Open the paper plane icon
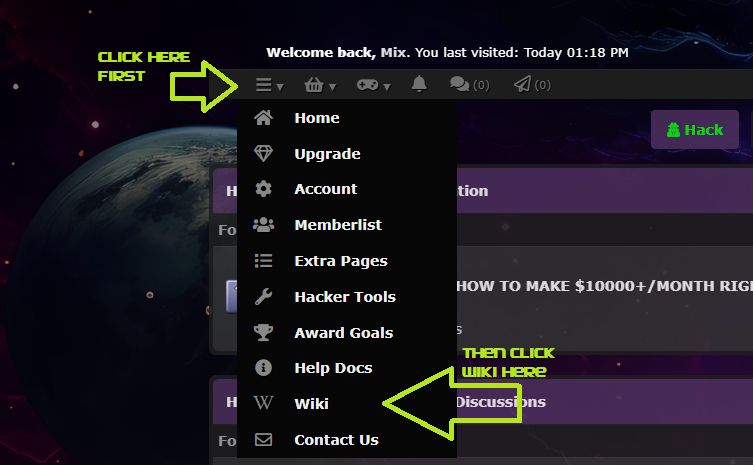 pos(522,84)
